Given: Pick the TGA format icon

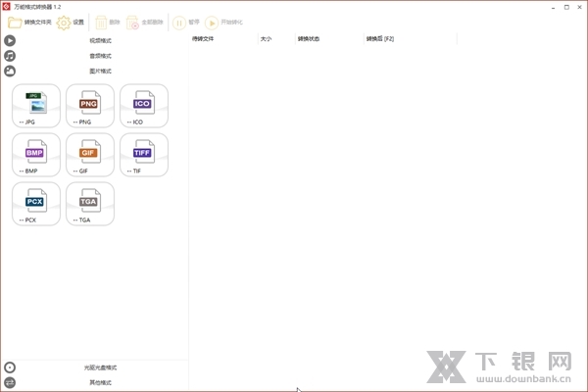Looking at the screenshot, I should pyautogui.click(x=90, y=204).
